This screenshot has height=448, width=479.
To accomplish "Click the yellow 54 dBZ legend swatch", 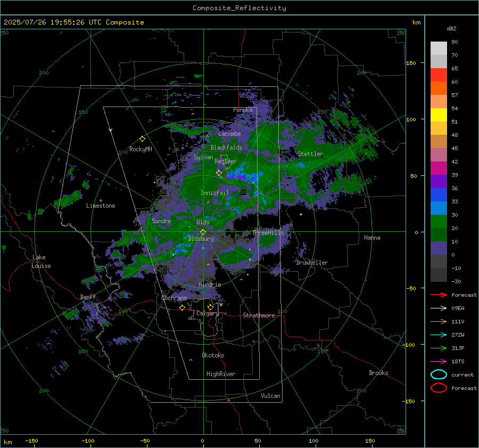I will tap(439, 115).
